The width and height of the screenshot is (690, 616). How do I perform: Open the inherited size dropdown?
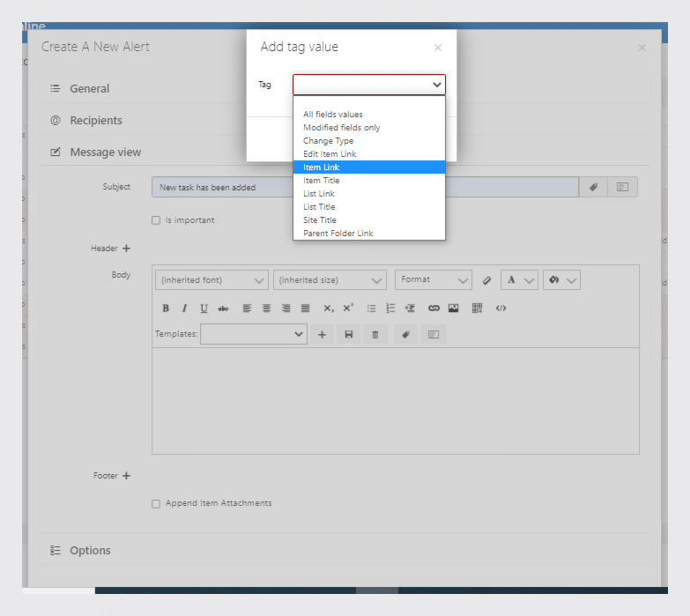click(330, 280)
